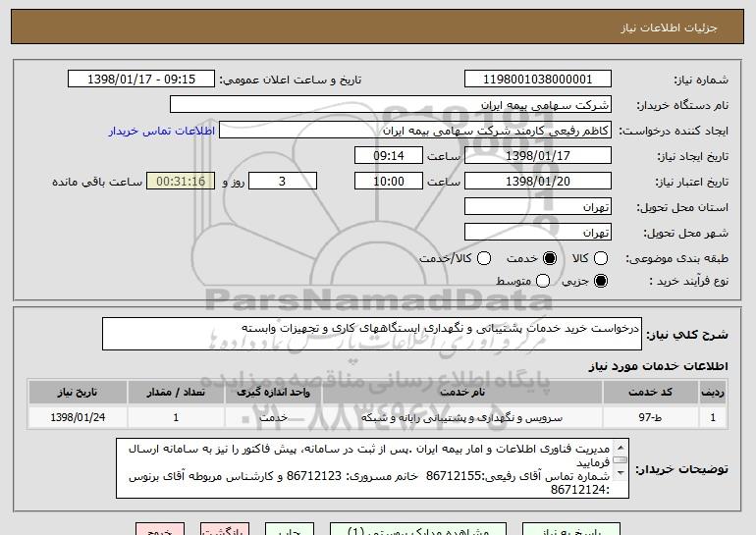This screenshot has height=535, width=756.
Task: Select the کالا radio button
Action: [x=601, y=258]
